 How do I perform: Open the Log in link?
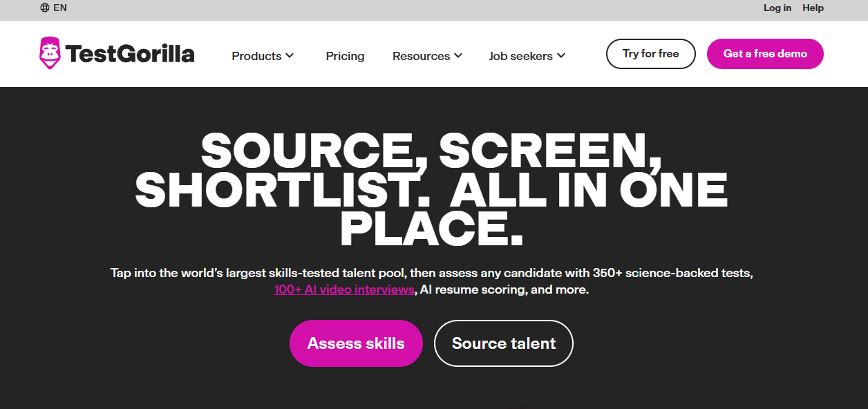click(x=777, y=8)
